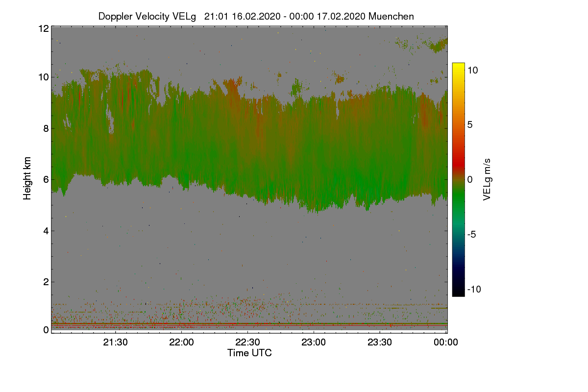Click the colorbar value label -5
The image size is (588, 392).
472,234
